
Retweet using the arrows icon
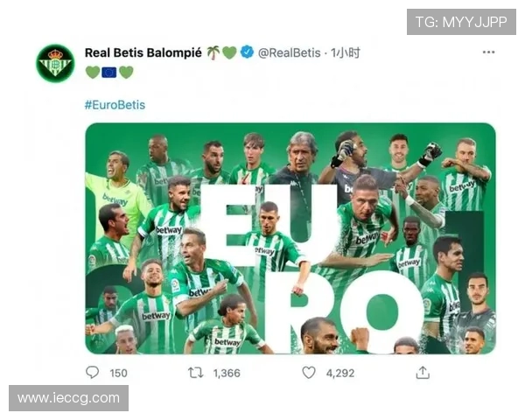(x=195, y=373)
